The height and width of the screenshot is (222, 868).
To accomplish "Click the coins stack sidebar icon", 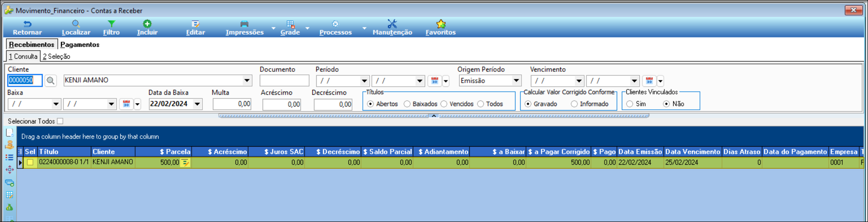I will [x=9, y=145].
